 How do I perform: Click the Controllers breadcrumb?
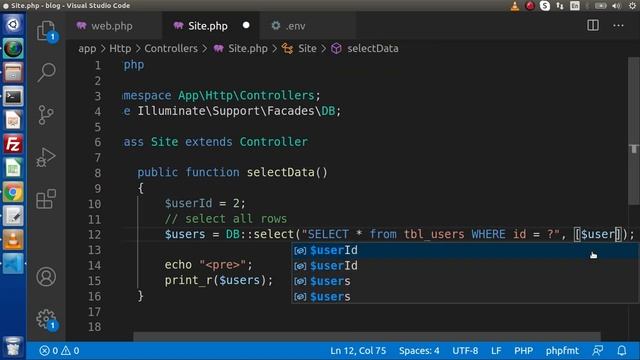[x=171, y=49]
